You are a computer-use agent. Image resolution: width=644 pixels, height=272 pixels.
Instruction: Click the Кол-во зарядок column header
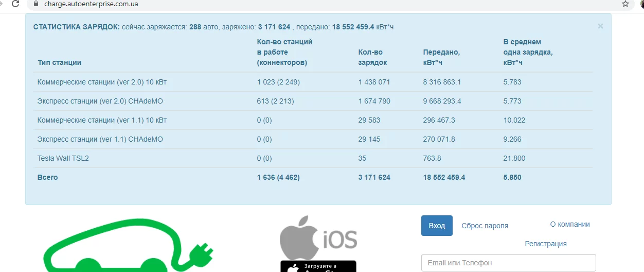373,57
